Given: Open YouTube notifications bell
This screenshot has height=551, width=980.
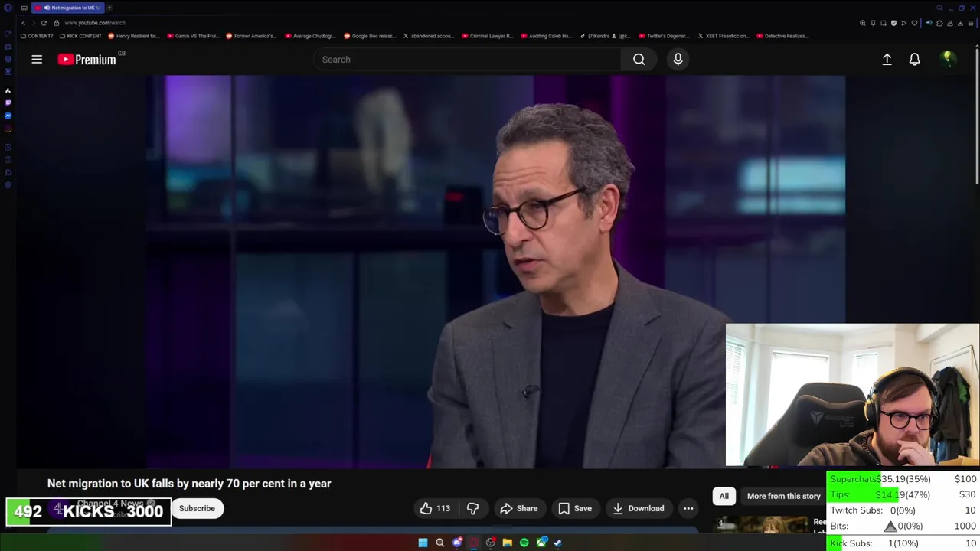Looking at the screenshot, I should [x=914, y=59].
